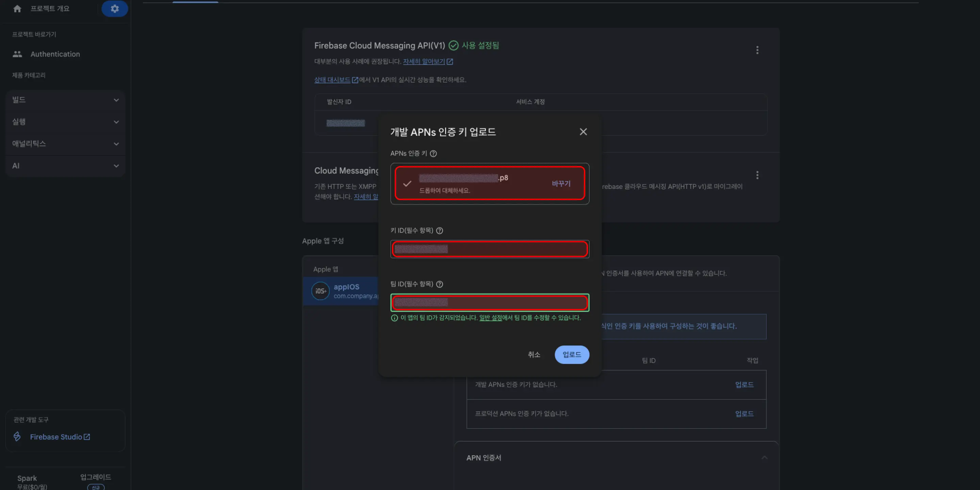This screenshot has width=980, height=490.
Task: Click 업로드 for 프로덕션 APNs 인증 키
Action: pos(744,413)
